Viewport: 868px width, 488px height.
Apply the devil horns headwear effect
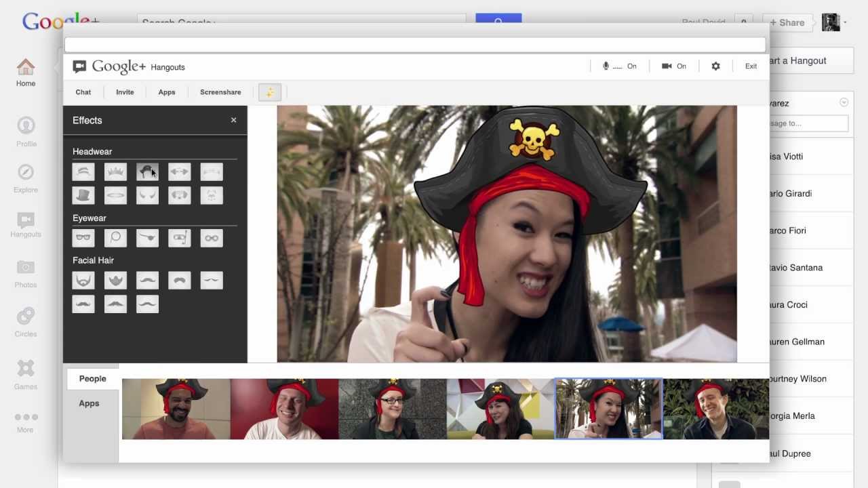(x=147, y=196)
